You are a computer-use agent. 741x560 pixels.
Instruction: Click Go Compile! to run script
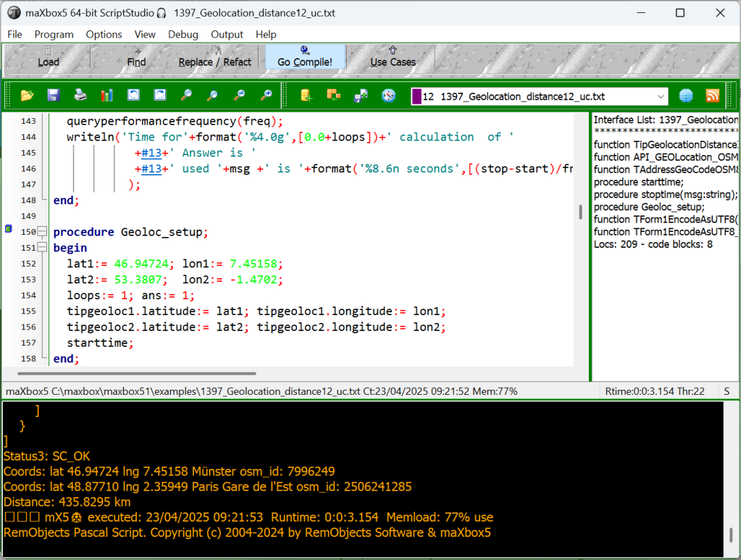[x=305, y=57]
